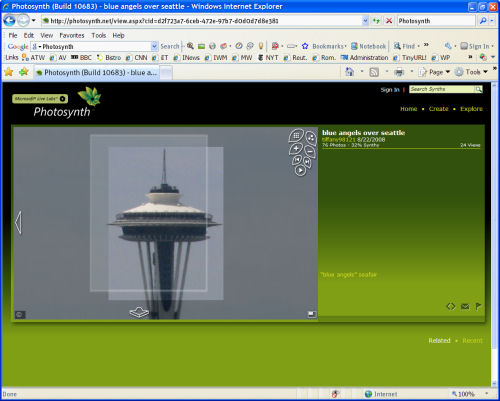Open the Tools menu in the menu bar
This screenshot has height=401, width=500.
click(x=99, y=35)
